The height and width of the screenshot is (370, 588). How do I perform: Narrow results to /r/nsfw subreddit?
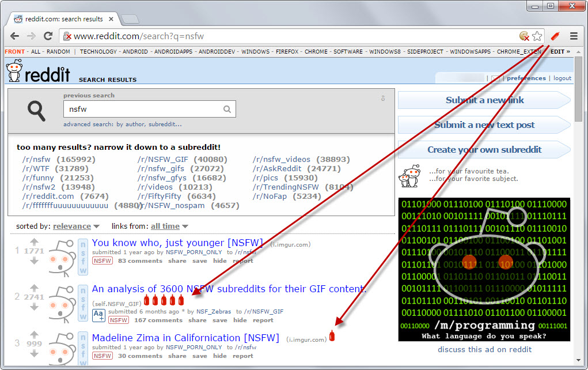(x=36, y=160)
